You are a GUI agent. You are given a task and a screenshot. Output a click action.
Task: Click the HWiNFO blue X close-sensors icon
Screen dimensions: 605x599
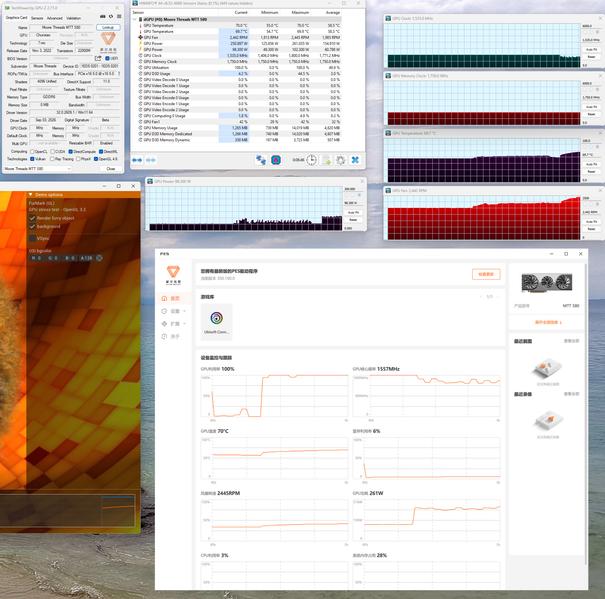(x=355, y=160)
